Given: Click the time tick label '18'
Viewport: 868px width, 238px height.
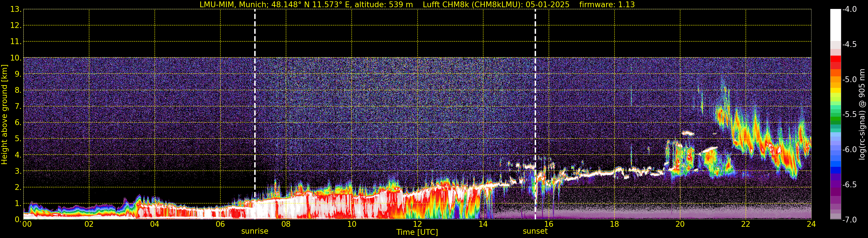Looking at the screenshot, I should click(615, 224).
